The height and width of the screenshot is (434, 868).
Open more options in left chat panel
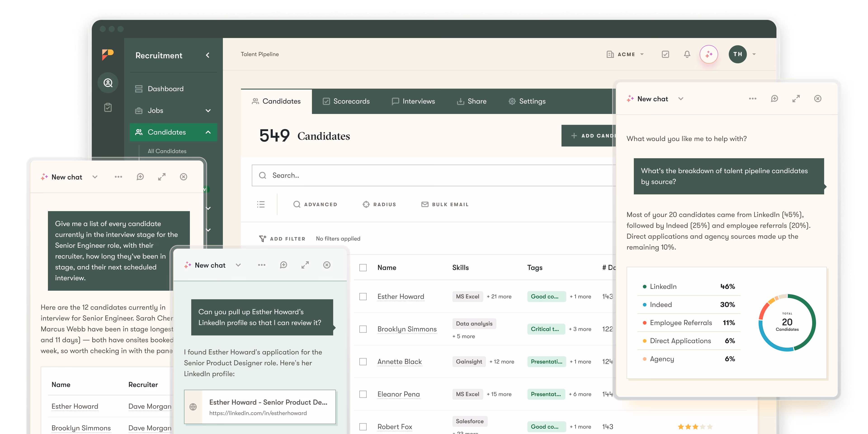click(118, 177)
